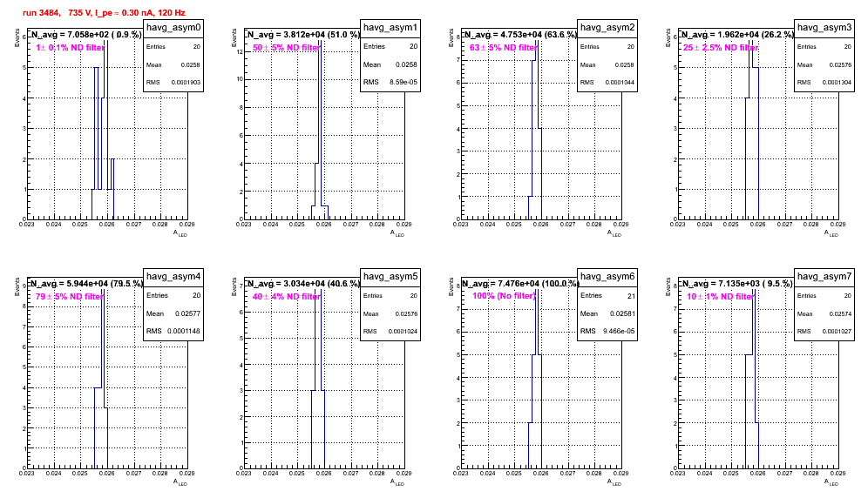Select the 25± 2.5% ND filter label

click(720, 48)
